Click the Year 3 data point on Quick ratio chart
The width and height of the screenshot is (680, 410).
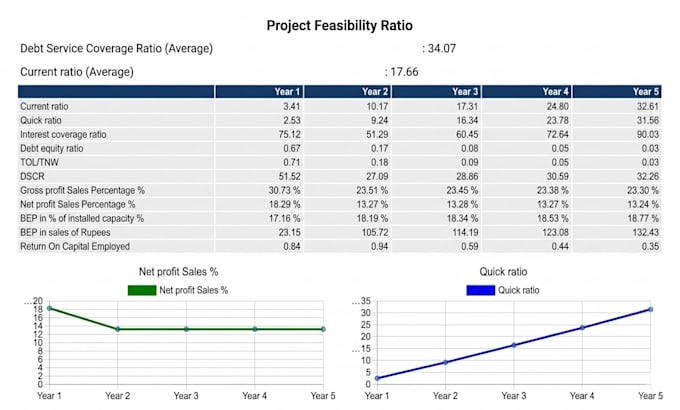(x=514, y=345)
